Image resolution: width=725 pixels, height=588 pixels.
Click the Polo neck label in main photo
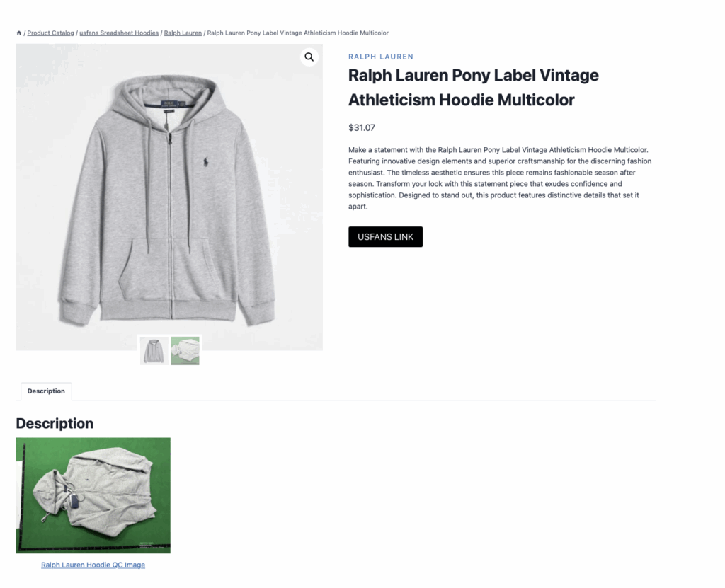(x=169, y=103)
